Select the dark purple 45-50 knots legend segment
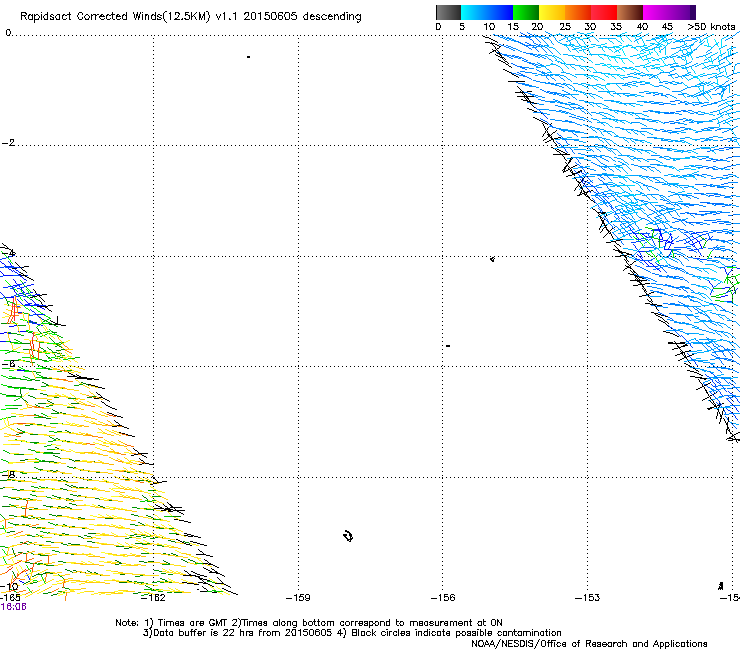 coord(682,12)
